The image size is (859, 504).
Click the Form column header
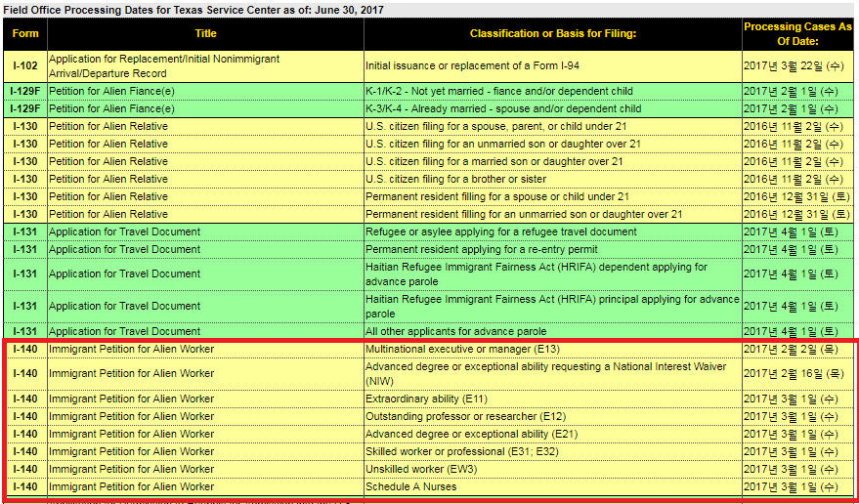(x=25, y=33)
